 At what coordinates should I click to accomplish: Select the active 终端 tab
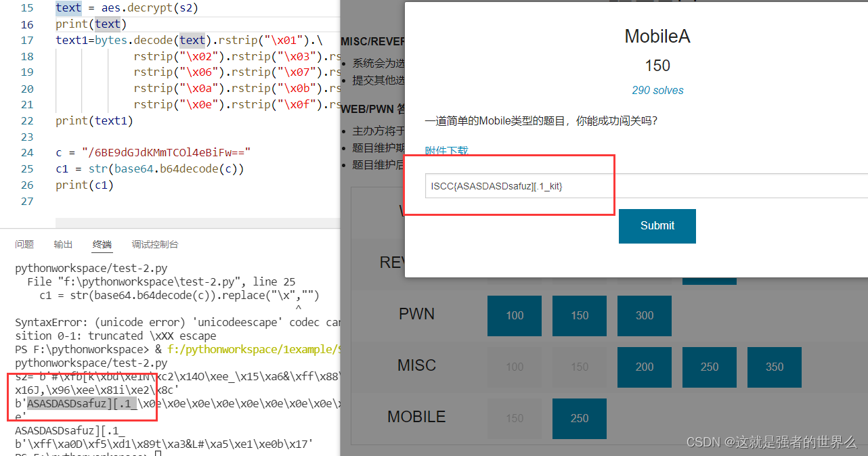(102, 244)
